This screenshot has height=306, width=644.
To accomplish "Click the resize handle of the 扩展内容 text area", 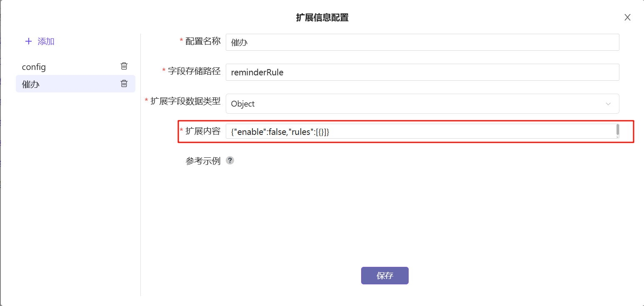I will pos(617,137).
